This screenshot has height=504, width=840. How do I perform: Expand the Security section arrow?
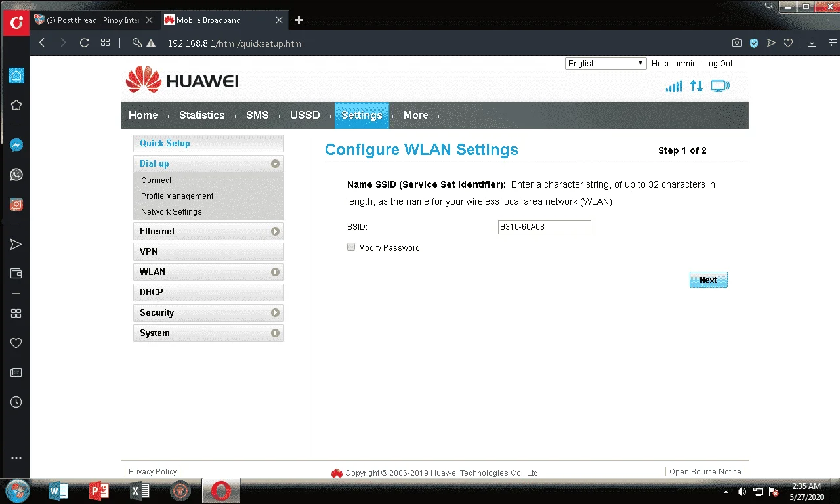click(x=275, y=313)
